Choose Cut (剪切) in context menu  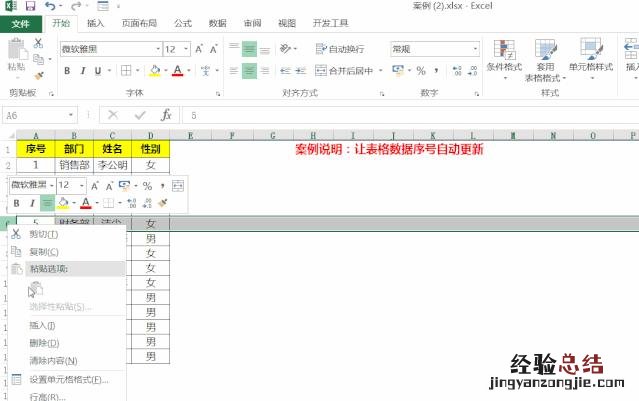point(66,234)
